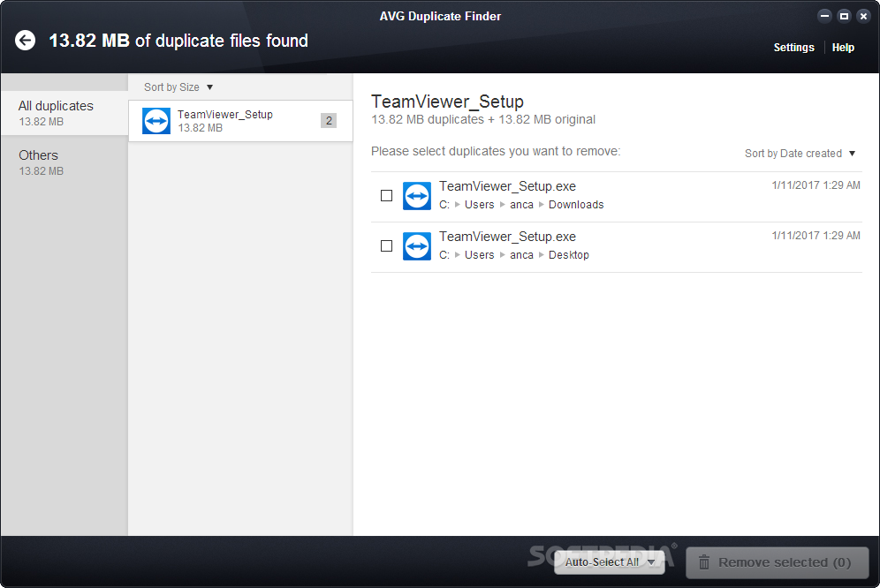Click TeamViewer icon for Desktop file
Image resolution: width=880 pixels, height=588 pixels.
(416, 246)
